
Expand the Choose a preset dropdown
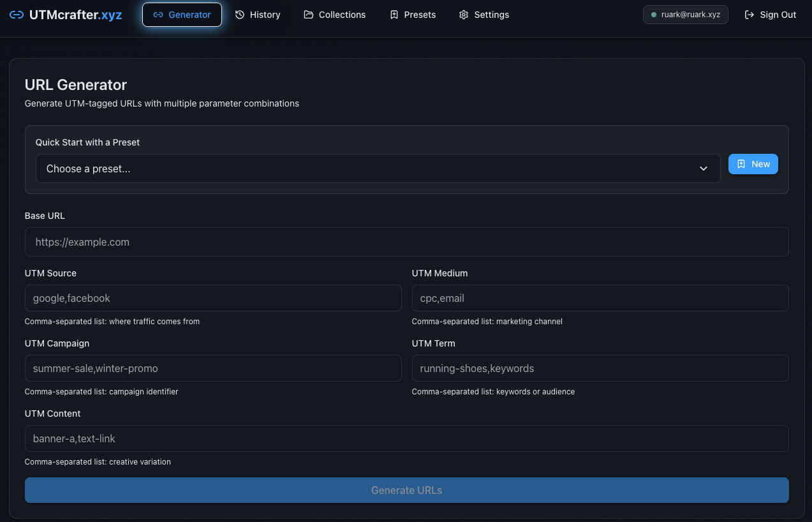[x=378, y=168]
